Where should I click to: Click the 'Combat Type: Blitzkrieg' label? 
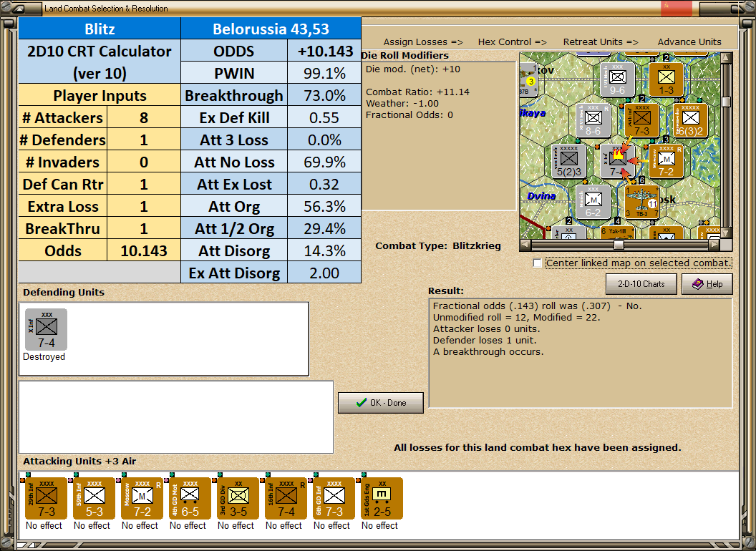[x=438, y=246]
